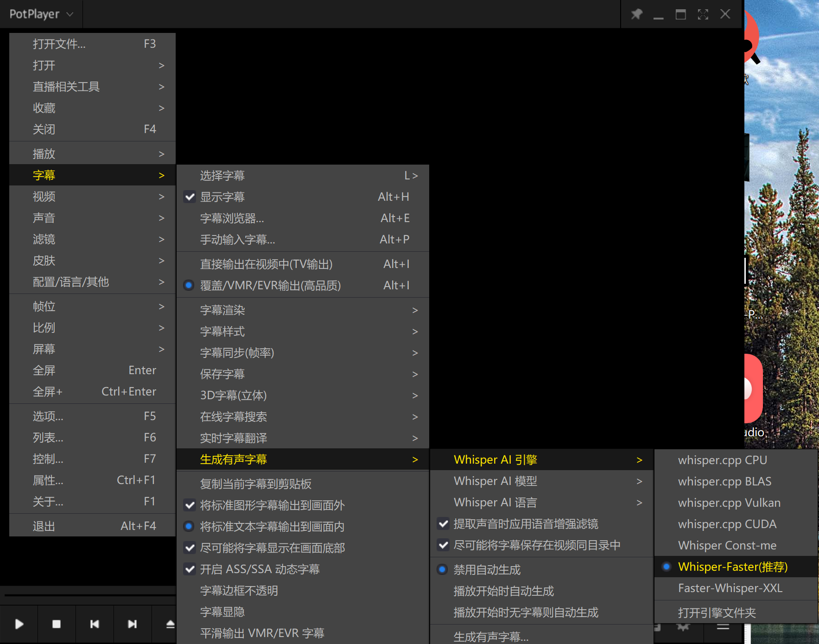This screenshot has width=819, height=644.
Task: Select 将标准文本字幕输出到画面内 option
Action: [303, 527]
